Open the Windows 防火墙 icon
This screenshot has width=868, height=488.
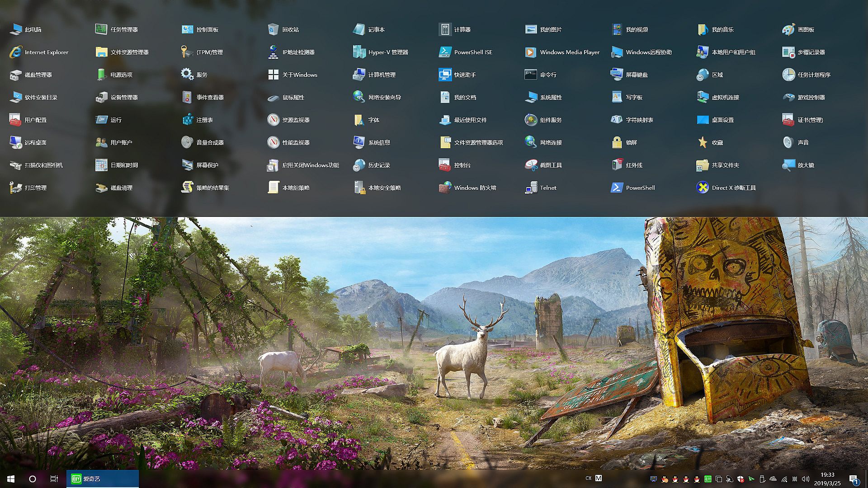click(x=445, y=188)
